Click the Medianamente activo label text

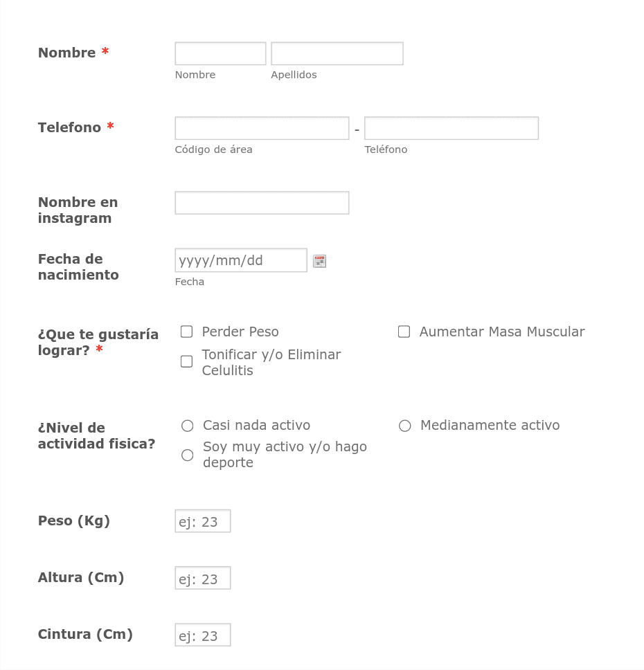coord(490,425)
